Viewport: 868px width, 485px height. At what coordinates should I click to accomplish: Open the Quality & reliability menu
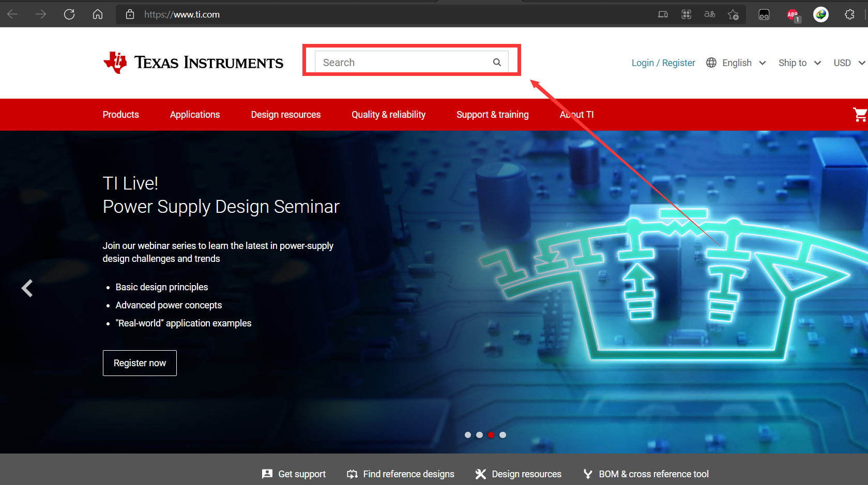click(389, 115)
